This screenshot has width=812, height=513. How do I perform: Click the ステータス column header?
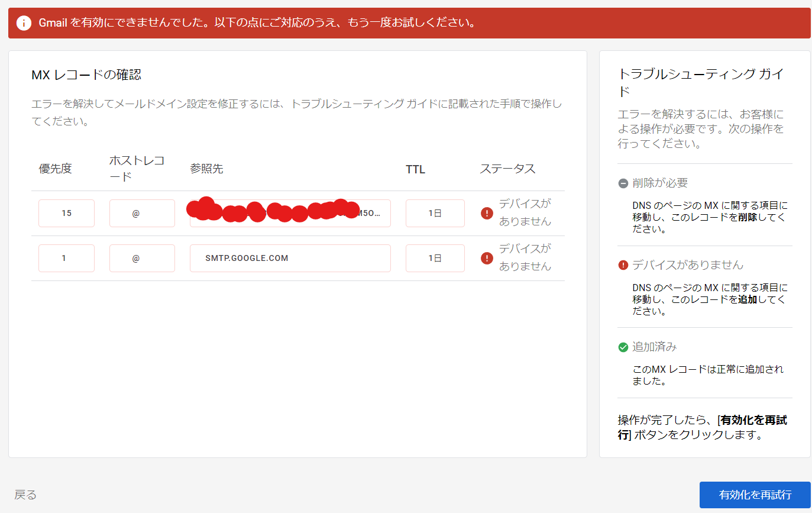(x=507, y=169)
